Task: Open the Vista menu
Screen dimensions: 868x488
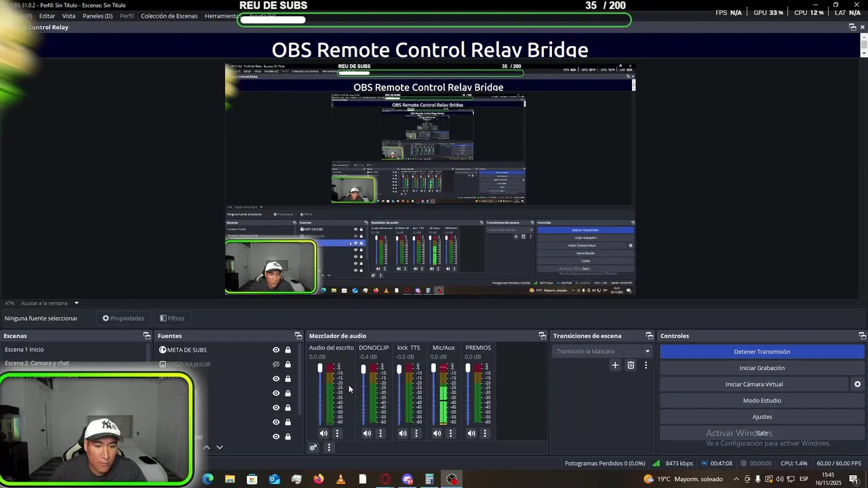Action: (69, 16)
